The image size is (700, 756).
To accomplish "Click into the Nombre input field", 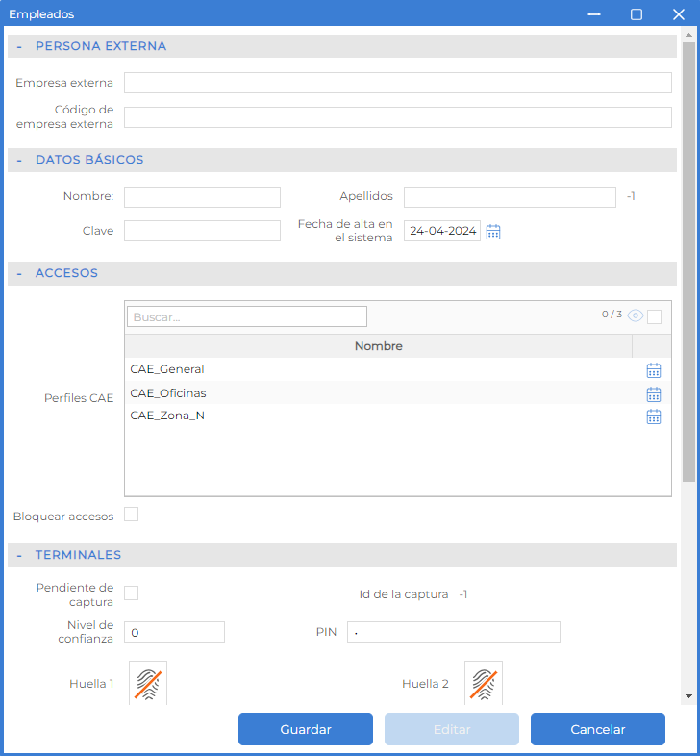I will (x=202, y=197).
